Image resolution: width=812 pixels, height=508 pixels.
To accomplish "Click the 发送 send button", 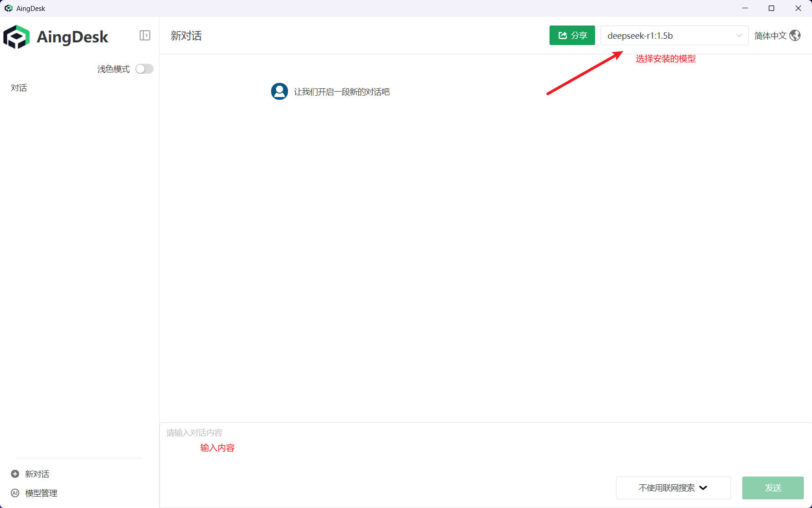I will click(773, 488).
